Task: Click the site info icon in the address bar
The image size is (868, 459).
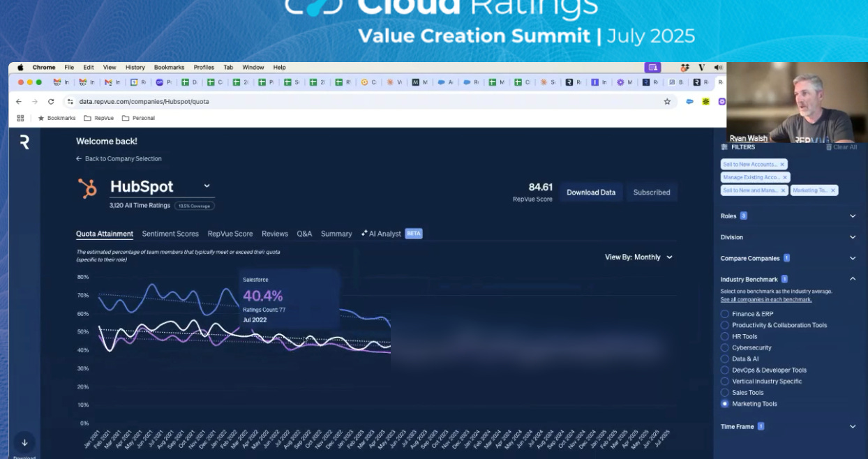Action: click(70, 101)
